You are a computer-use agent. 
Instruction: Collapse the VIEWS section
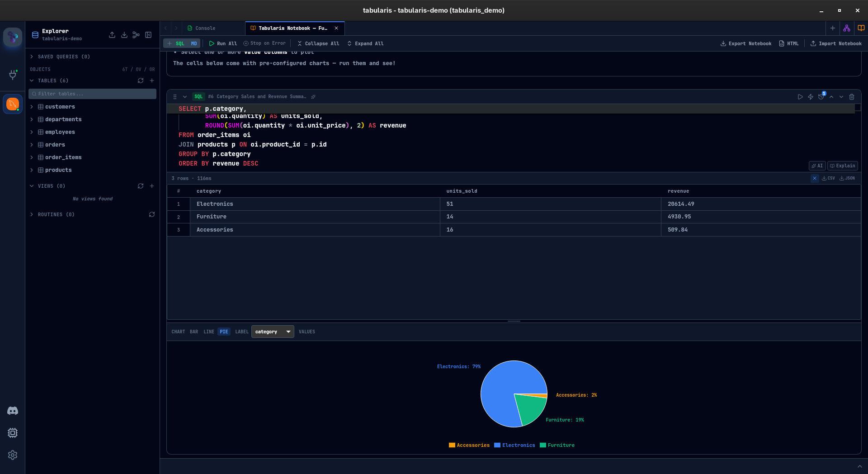coord(32,186)
